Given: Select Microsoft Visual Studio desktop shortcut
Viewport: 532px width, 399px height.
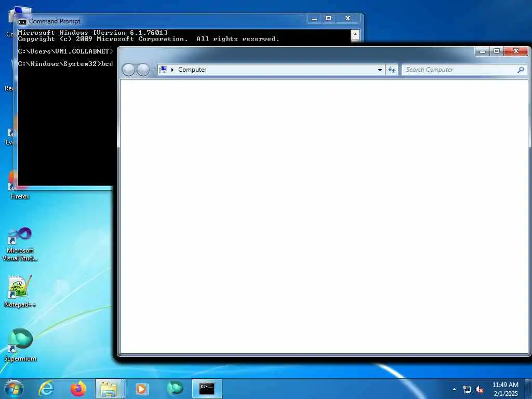Looking at the screenshot, I should pyautogui.click(x=20, y=244).
